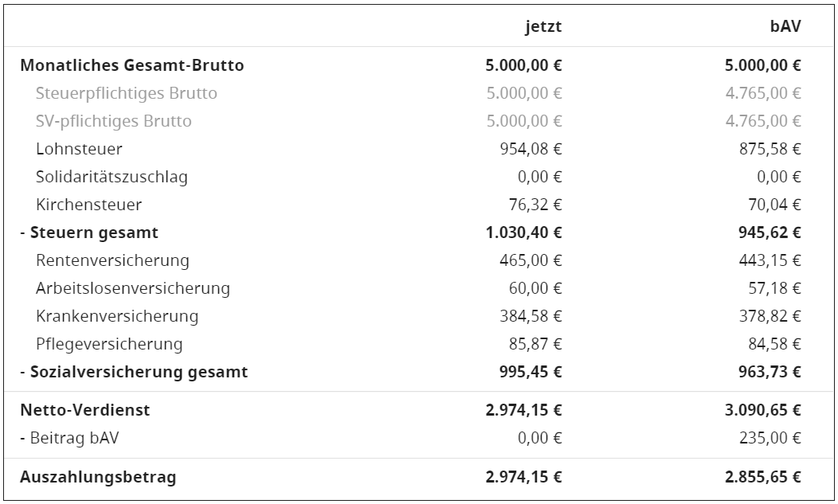Click the Beitrag bAV value 235,00 €
The image size is (838, 504).
click(x=774, y=438)
